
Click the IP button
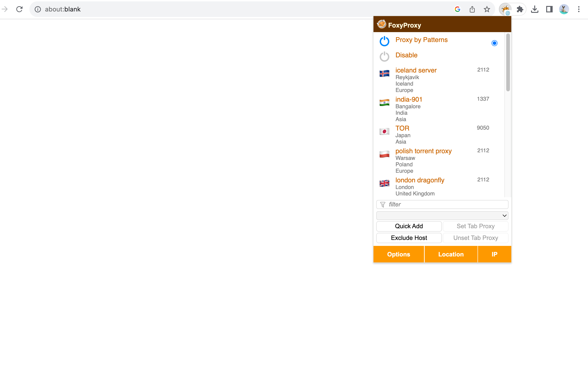tap(495, 254)
